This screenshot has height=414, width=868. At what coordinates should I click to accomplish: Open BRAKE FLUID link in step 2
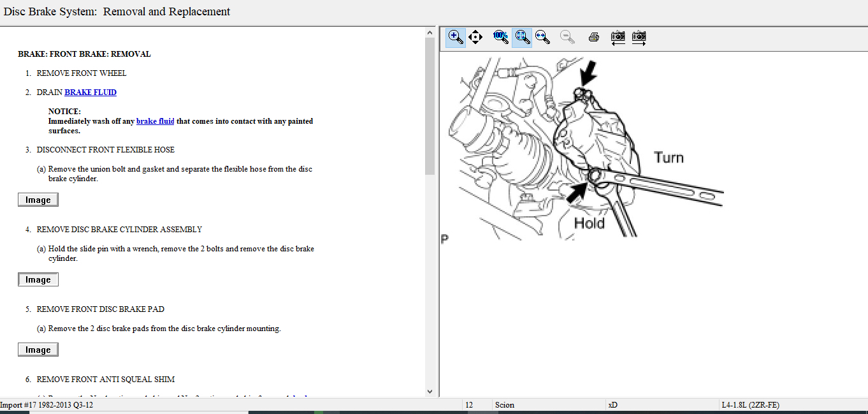tap(90, 92)
